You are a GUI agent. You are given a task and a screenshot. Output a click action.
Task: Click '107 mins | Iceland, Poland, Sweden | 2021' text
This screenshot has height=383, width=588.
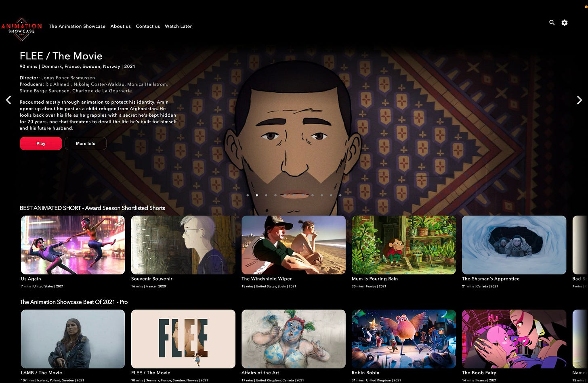(52, 380)
